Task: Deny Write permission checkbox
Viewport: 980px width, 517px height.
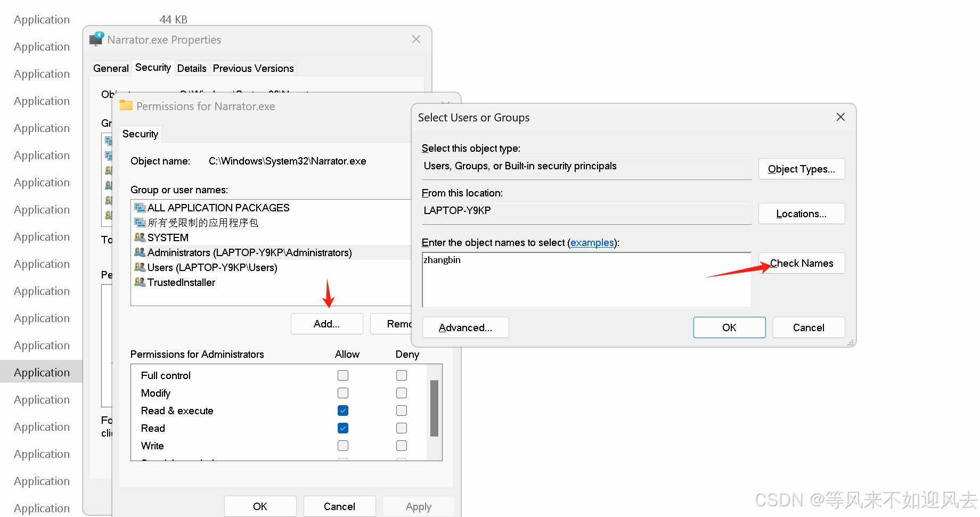Action: [x=402, y=446]
